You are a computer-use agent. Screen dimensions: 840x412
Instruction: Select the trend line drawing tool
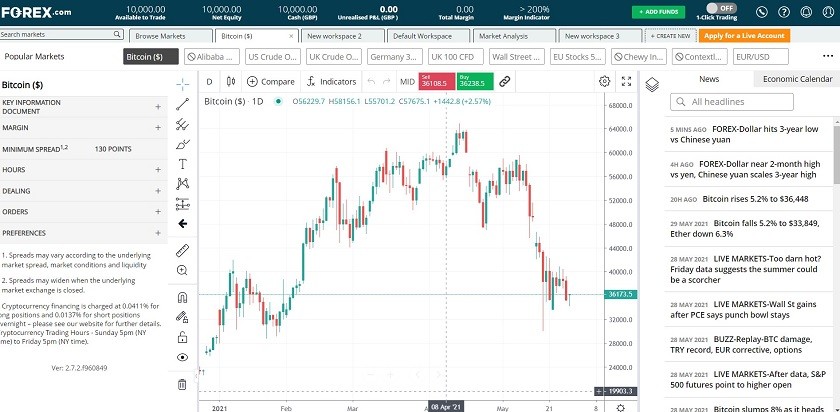pos(183,104)
